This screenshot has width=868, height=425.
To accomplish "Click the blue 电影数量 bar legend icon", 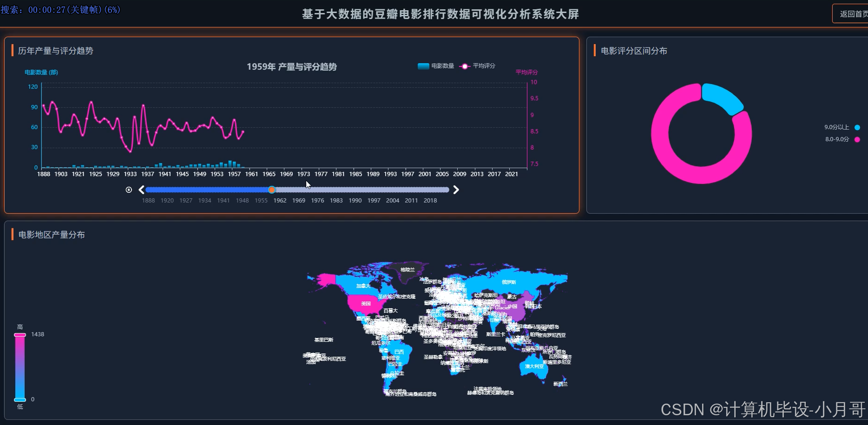I will click(x=423, y=66).
